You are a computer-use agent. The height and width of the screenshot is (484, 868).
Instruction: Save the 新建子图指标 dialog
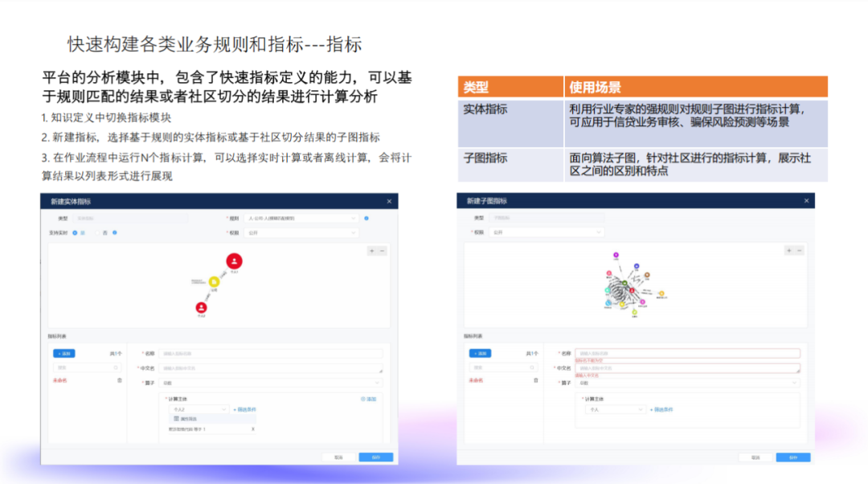point(792,457)
